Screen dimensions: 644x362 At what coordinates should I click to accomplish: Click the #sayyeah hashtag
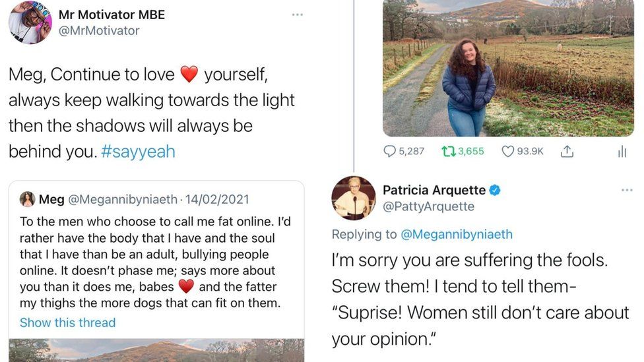tap(139, 152)
